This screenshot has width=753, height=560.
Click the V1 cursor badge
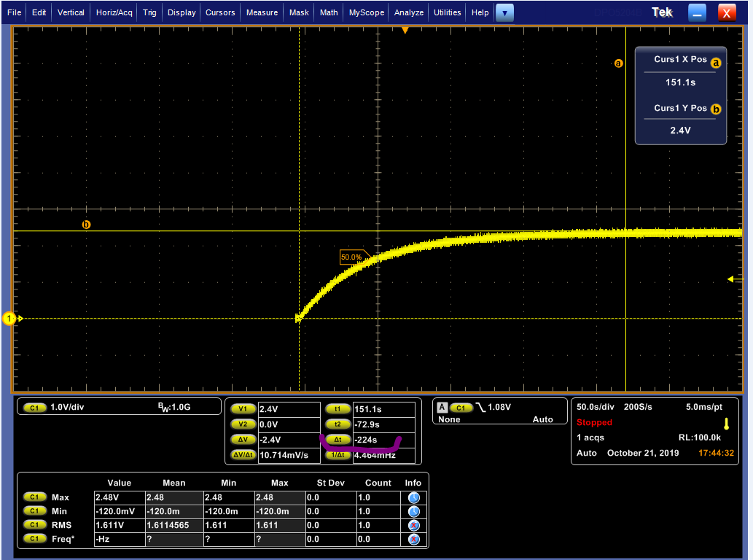(x=243, y=409)
